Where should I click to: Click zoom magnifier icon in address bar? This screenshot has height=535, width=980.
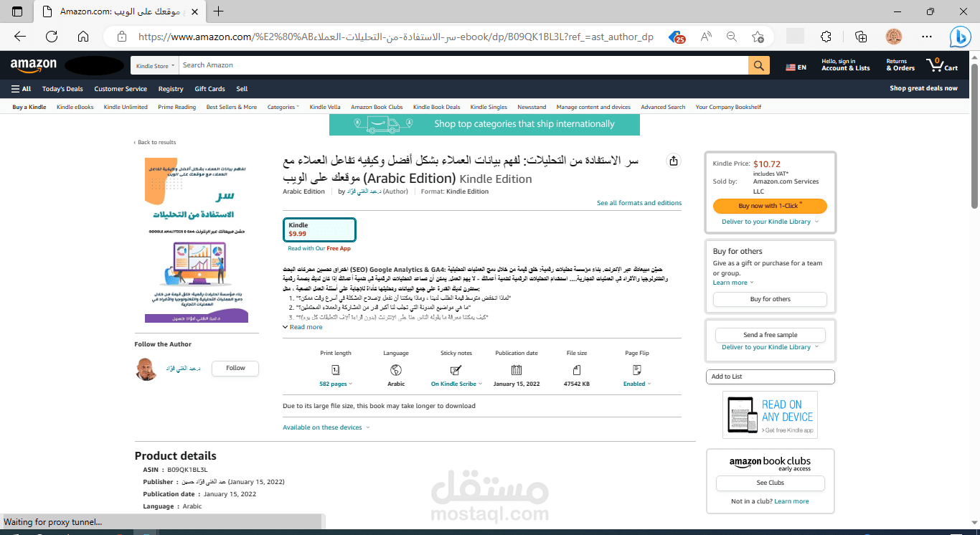click(x=732, y=37)
